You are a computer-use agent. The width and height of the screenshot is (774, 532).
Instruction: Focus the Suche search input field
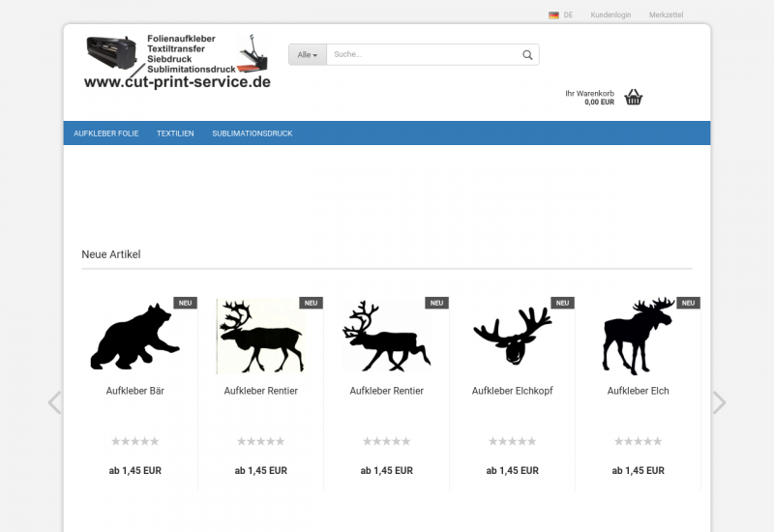421,55
